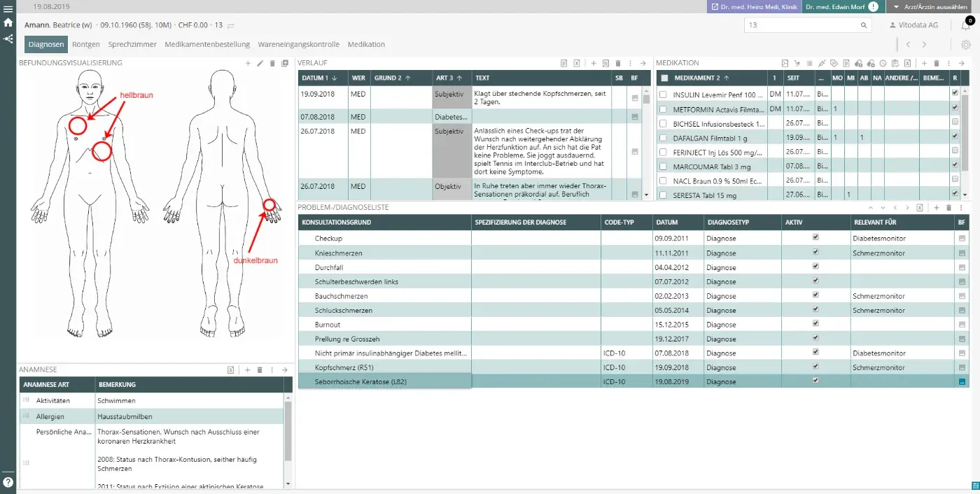980x494 pixels.
Task: Open the settings gear icon
Action: coord(966,45)
